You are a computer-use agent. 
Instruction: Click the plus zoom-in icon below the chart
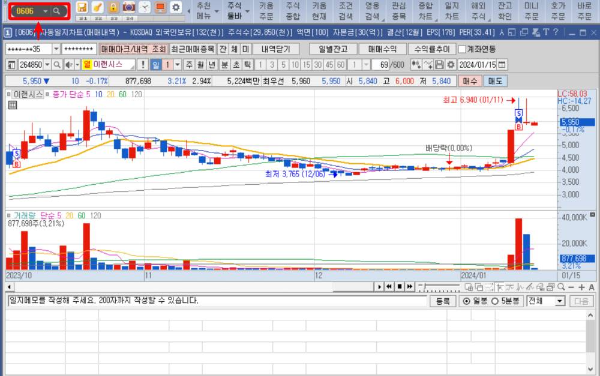[582, 287]
